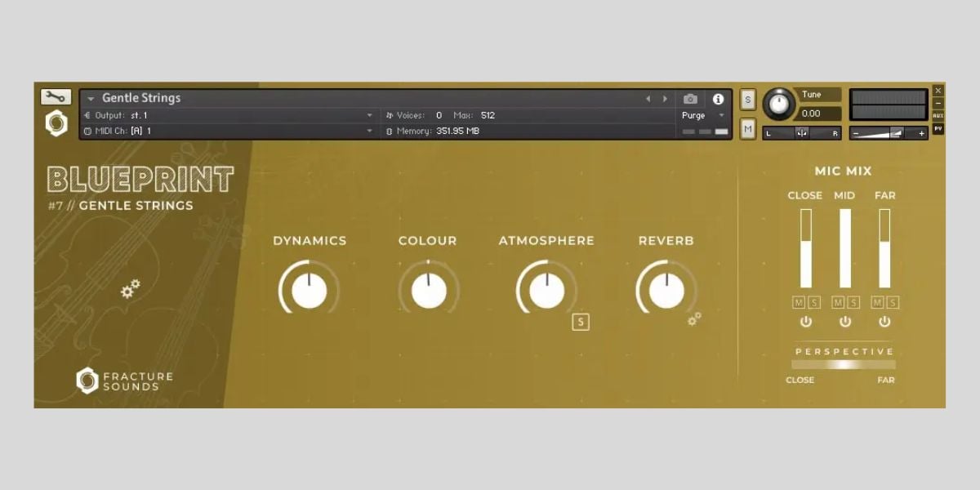
Task: Go to next instrument preset arrow
Action: coord(665,99)
